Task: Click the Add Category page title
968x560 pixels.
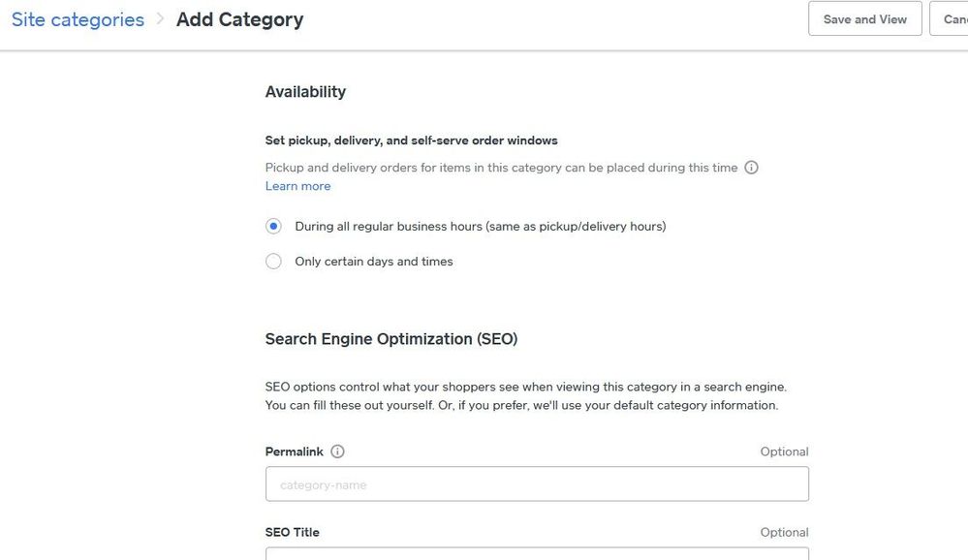Action: tap(239, 19)
